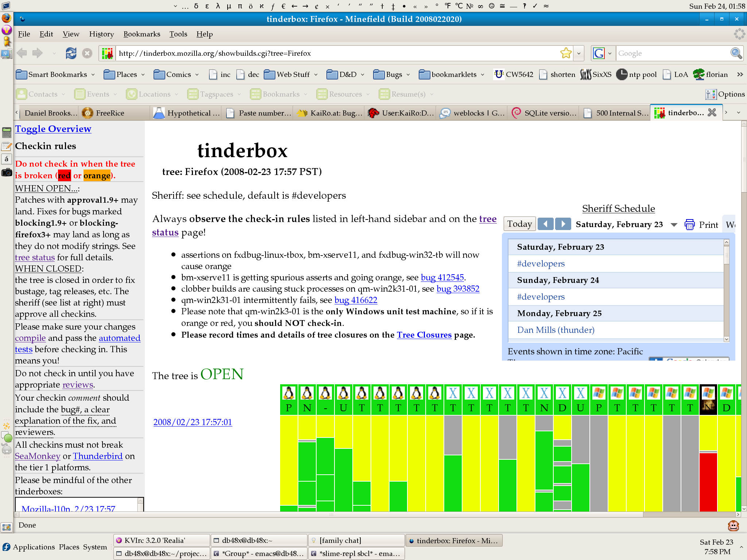The height and width of the screenshot is (560, 747).
Task: Click the page's horizontal scrollbar
Action: point(377,514)
